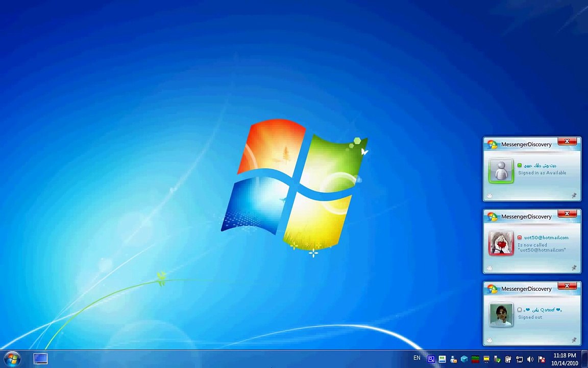Click the yellow monitor tray icon
588x368 pixels.
(486, 359)
